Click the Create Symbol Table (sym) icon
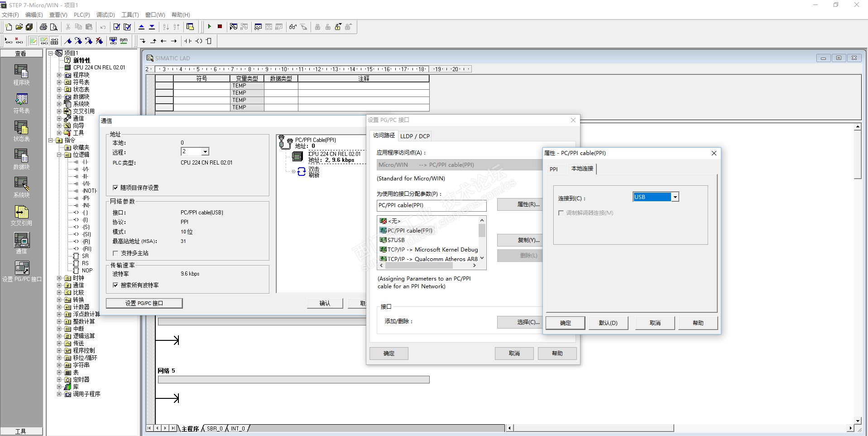The height and width of the screenshot is (436, 868). (124, 41)
